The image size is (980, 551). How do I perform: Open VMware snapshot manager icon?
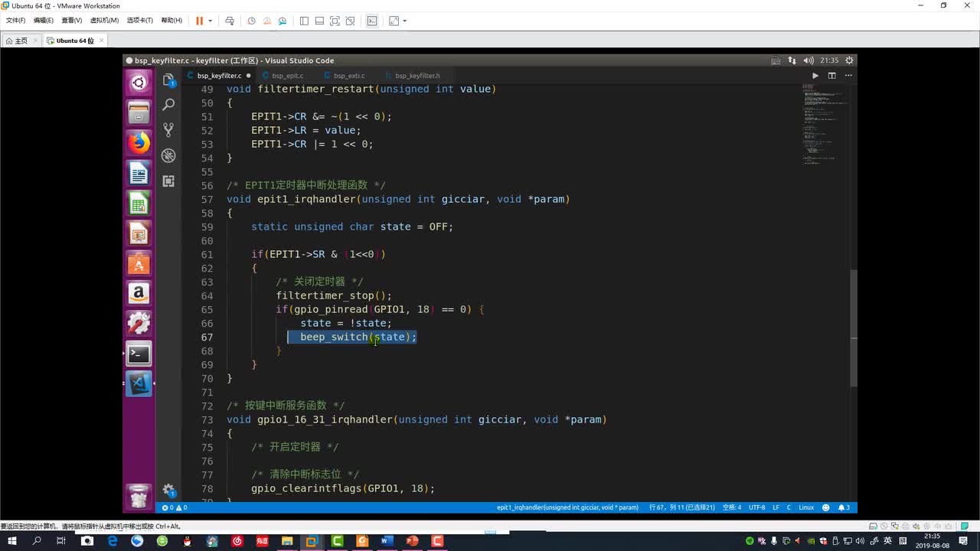(x=283, y=21)
